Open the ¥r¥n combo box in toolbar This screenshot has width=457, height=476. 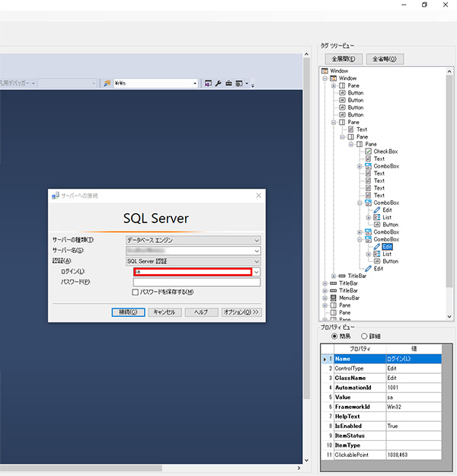click(195, 83)
